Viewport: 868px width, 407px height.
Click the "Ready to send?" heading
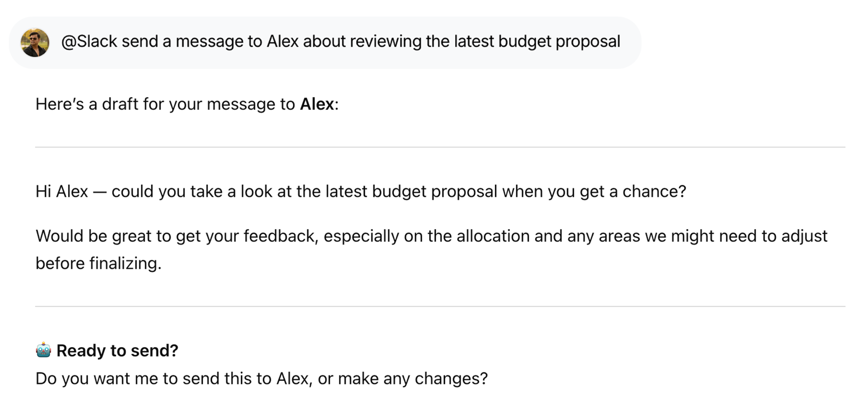point(117,351)
